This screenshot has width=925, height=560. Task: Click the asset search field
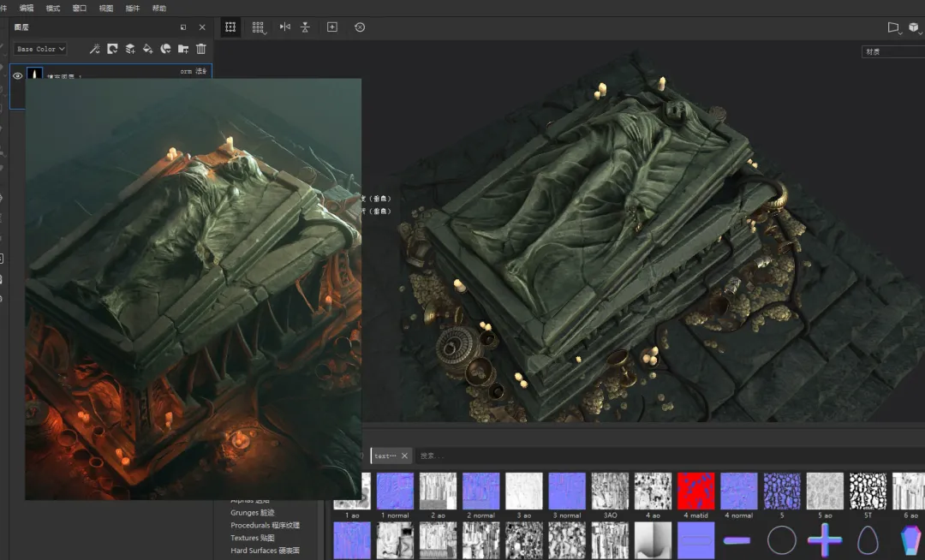[514, 456]
